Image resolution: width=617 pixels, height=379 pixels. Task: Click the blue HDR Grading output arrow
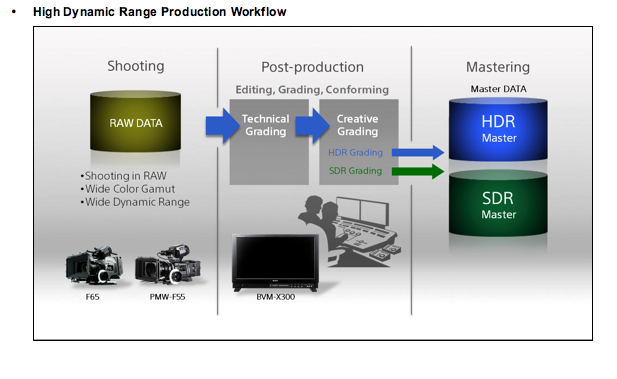tap(418, 152)
